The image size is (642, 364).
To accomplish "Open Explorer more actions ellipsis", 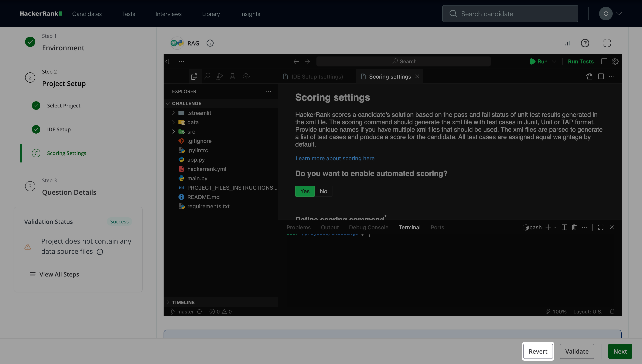I will (268, 91).
